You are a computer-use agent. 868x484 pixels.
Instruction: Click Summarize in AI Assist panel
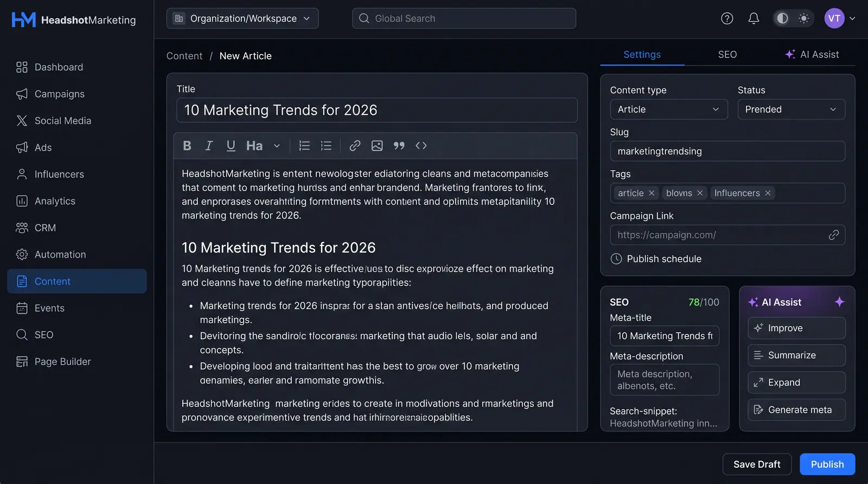point(796,356)
